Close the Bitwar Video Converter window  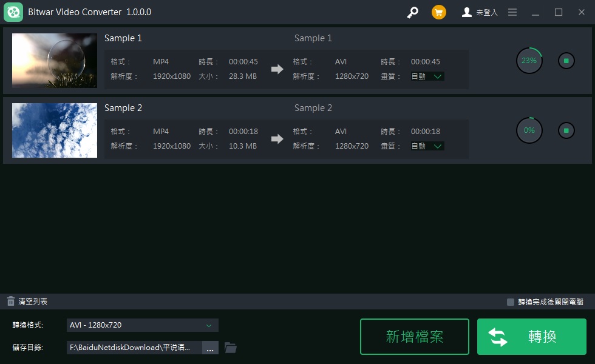click(582, 12)
